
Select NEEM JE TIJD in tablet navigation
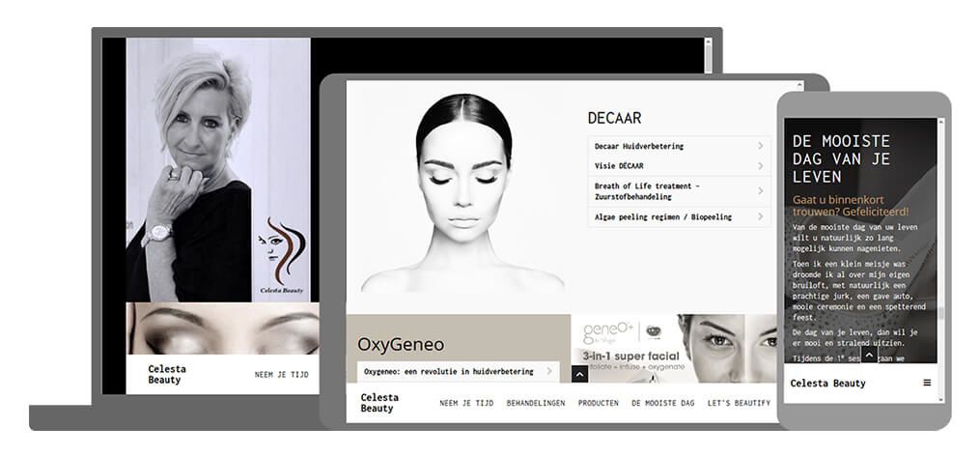(466, 403)
